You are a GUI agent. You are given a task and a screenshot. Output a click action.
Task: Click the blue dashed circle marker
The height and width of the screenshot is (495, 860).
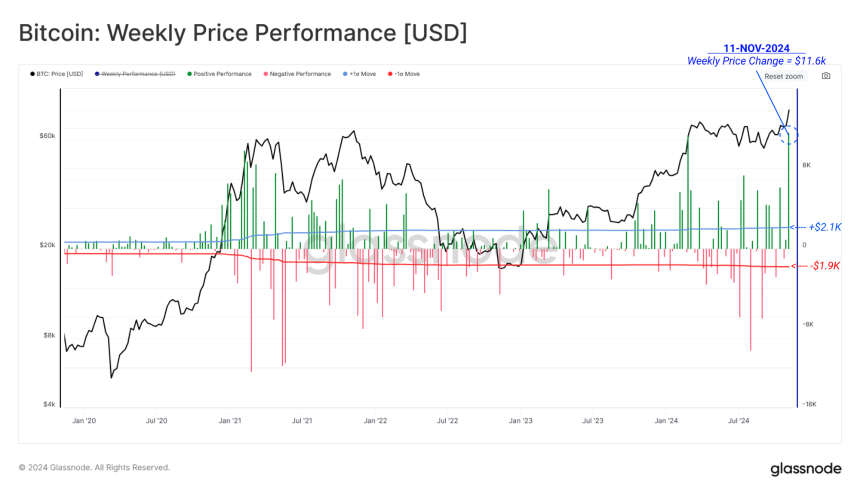click(x=789, y=134)
